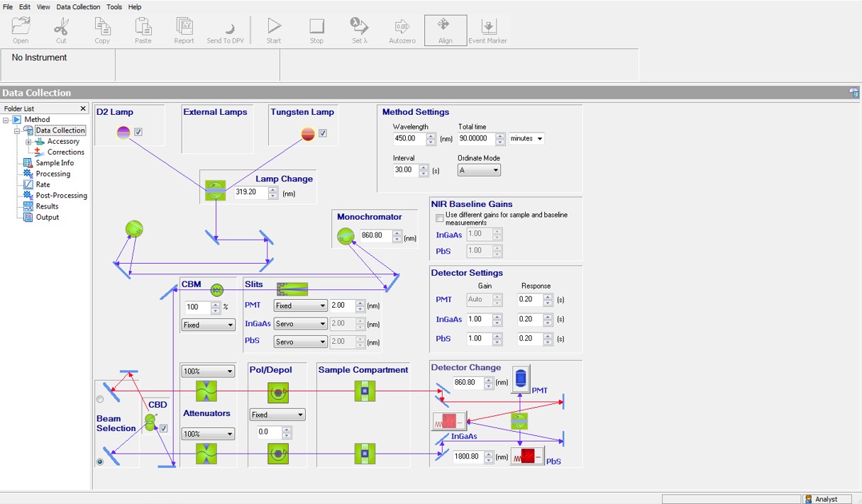Select the Autozero tool
The height and width of the screenshot is (504, 862).
[x=402, y=28]
